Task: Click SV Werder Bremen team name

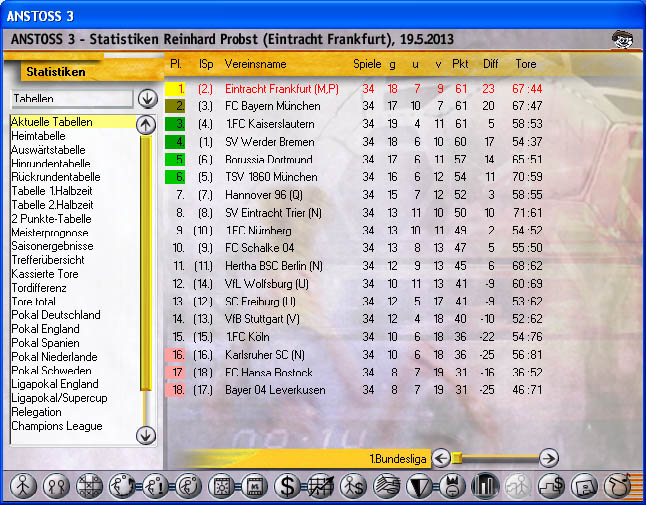Action: 270,142
